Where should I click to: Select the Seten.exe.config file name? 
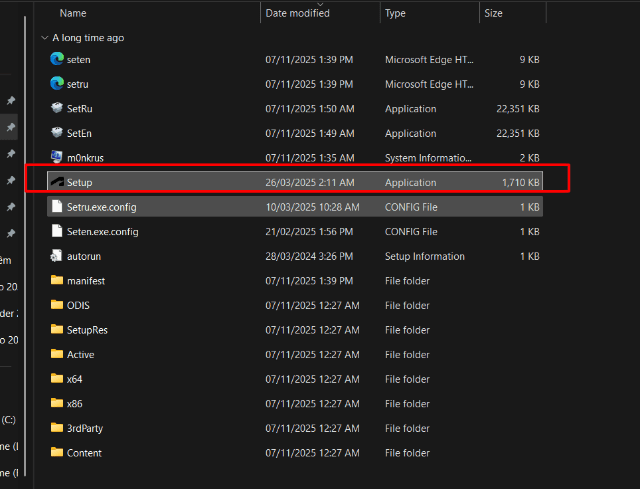click(102, 232)
